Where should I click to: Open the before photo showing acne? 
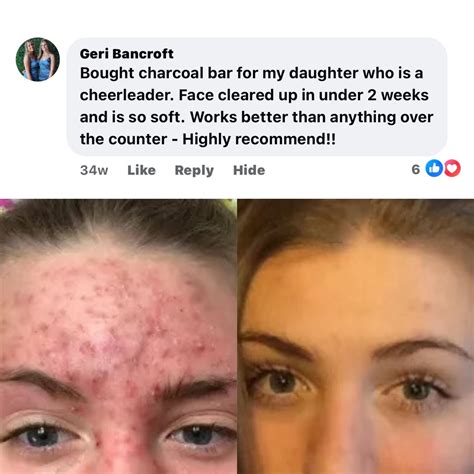click(118, 336)
